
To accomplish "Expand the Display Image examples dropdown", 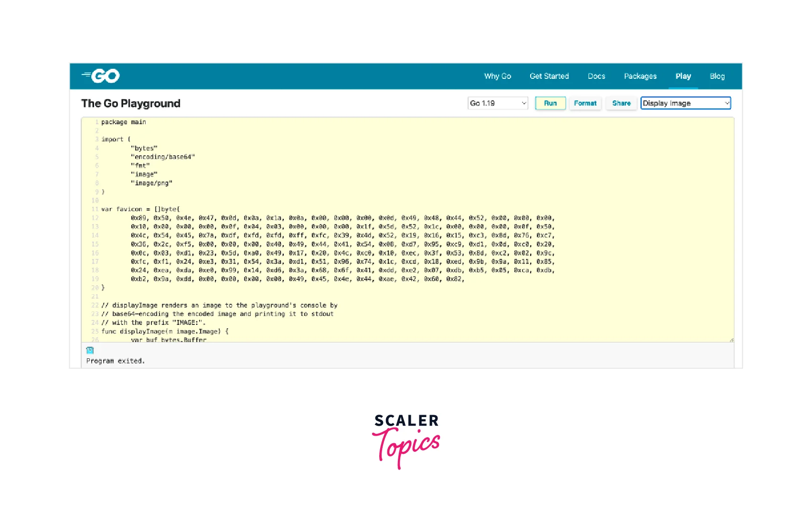I will coord(685,103).
